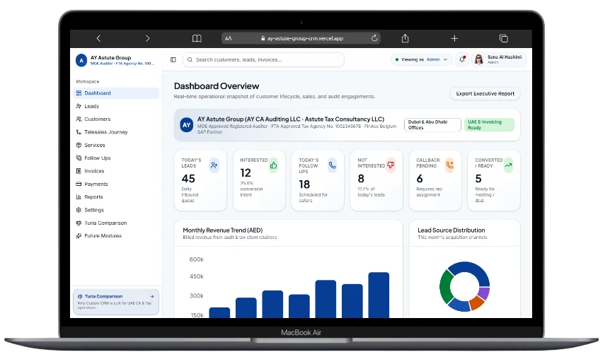Click the Converted / Ready value 5
The height and width of the screenshot is (364, 610).
tap(478, 179)
